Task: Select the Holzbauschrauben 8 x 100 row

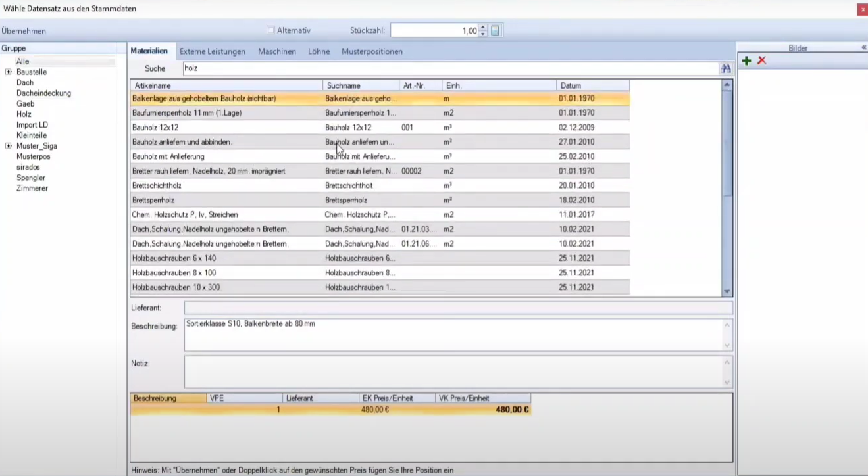Action: 380,273
